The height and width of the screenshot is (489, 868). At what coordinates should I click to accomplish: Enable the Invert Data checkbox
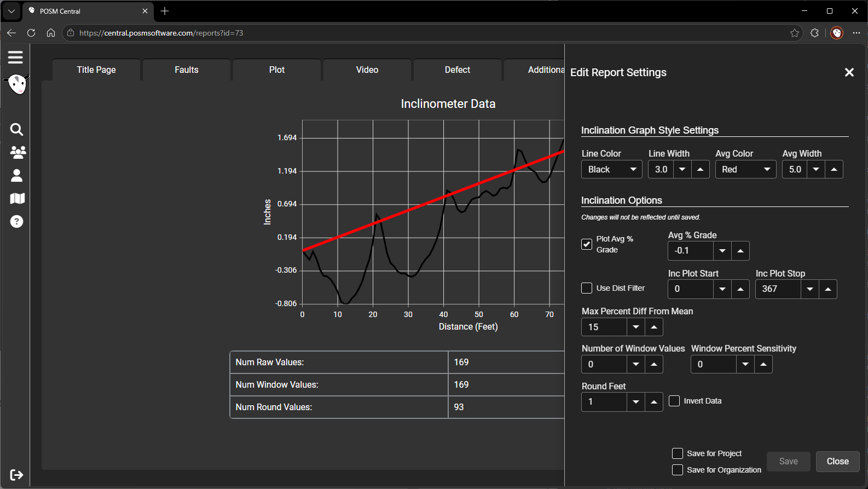(x=674, y=401)
